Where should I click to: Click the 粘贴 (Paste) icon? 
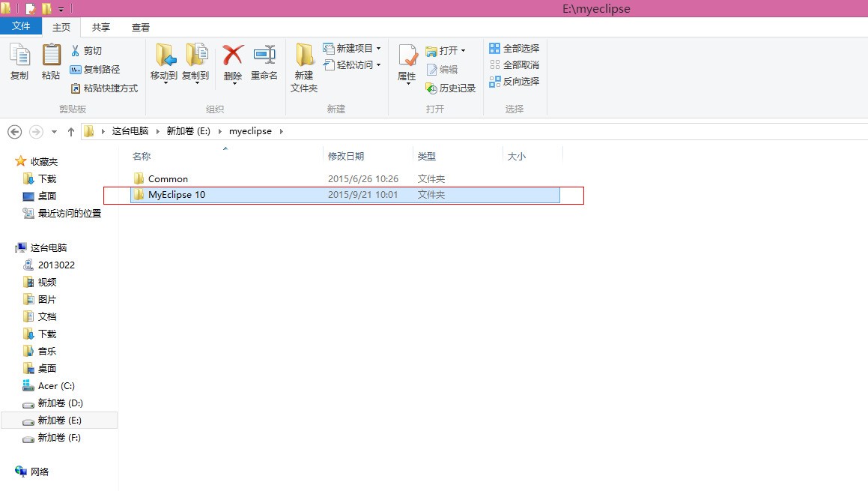[x=49, y=64]
